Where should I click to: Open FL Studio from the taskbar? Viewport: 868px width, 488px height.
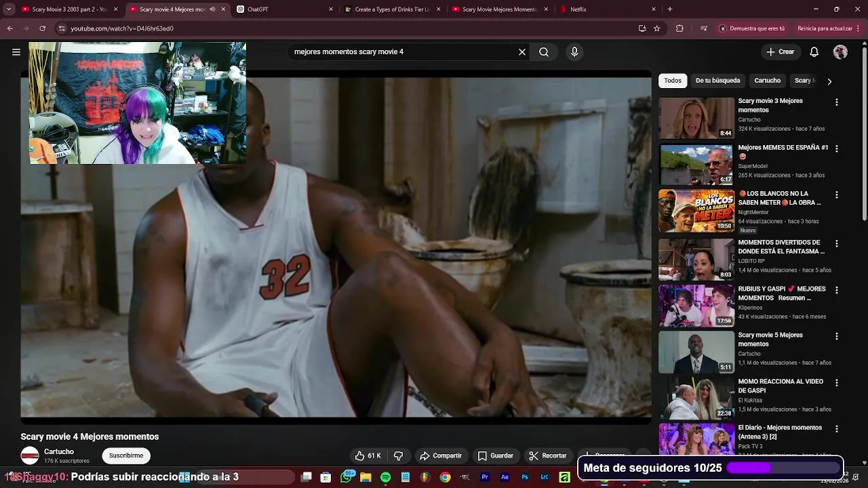(425, 477)
